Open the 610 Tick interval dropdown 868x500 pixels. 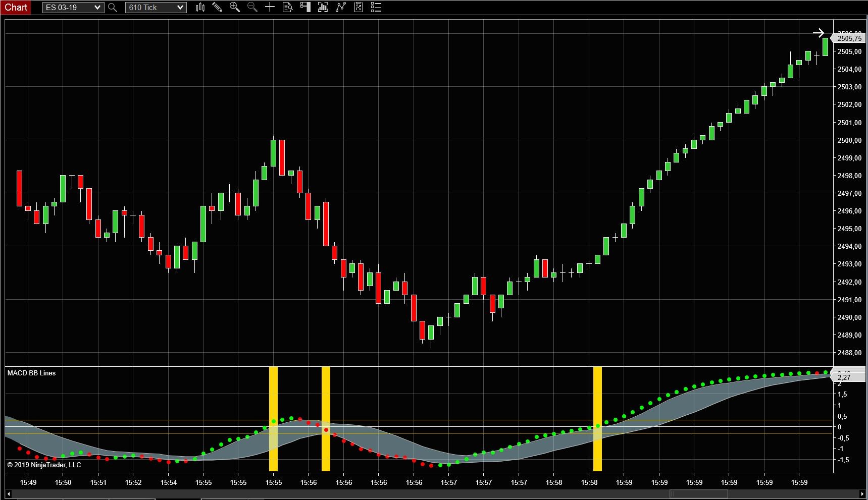pos(156,8)
